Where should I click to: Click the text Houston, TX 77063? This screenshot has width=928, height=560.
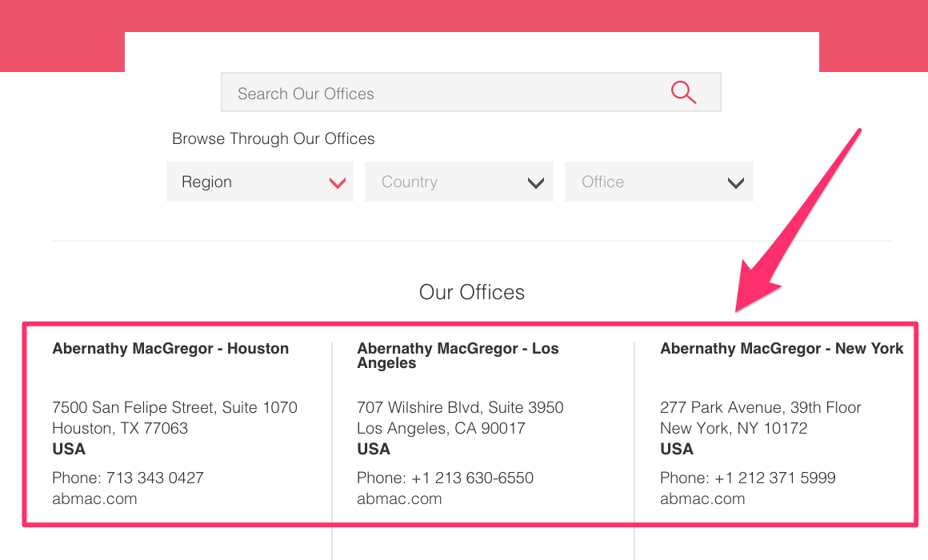[120, 429]
